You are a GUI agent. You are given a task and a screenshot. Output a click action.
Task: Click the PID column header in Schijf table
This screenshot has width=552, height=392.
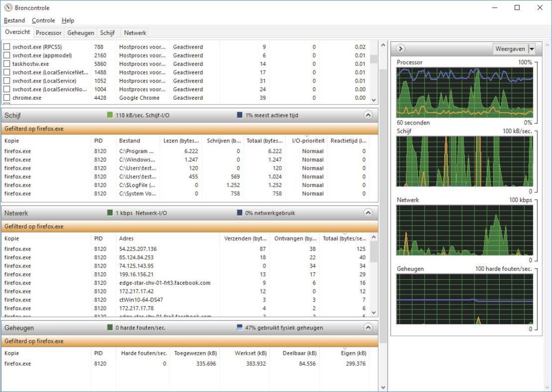click(x=98, y=141)
